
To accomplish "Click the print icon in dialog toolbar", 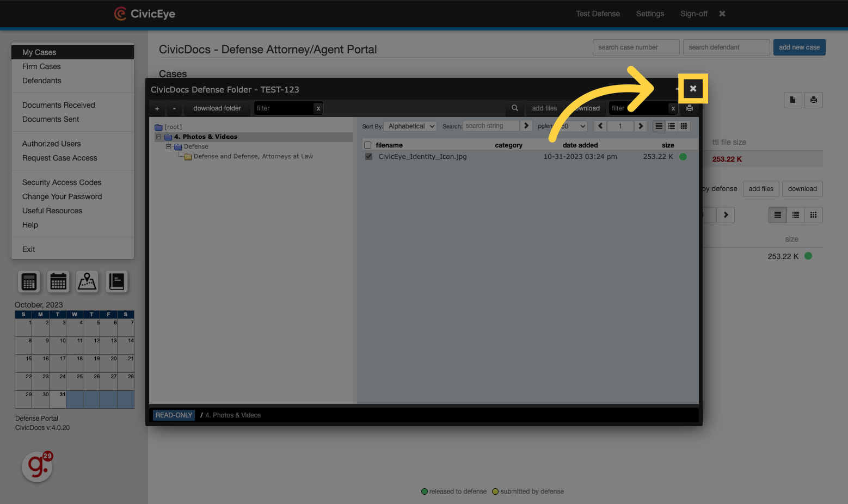I will (x=690, y=108).
